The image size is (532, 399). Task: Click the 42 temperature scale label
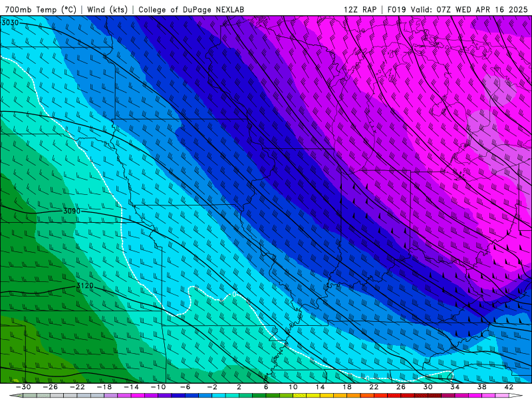[x=509, y=387]
